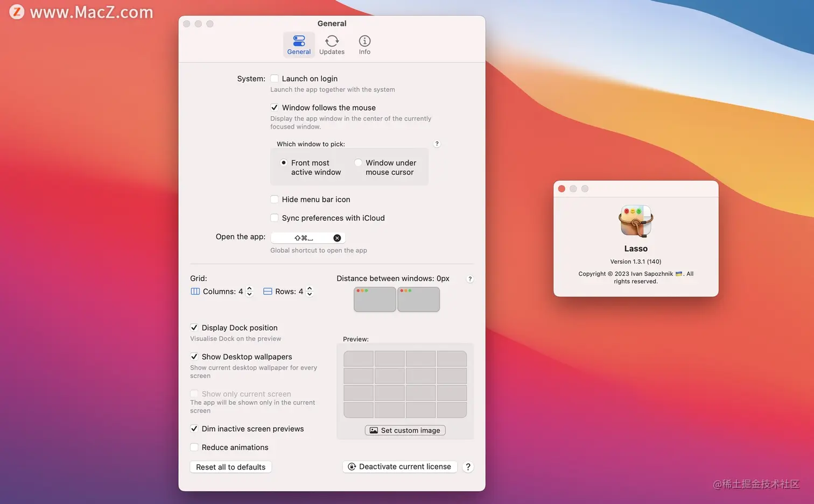Enable Launch on login

[275, 79]
